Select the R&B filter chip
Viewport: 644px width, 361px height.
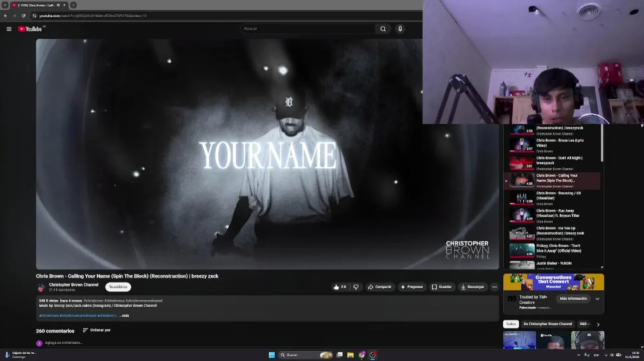click(584, 324)
